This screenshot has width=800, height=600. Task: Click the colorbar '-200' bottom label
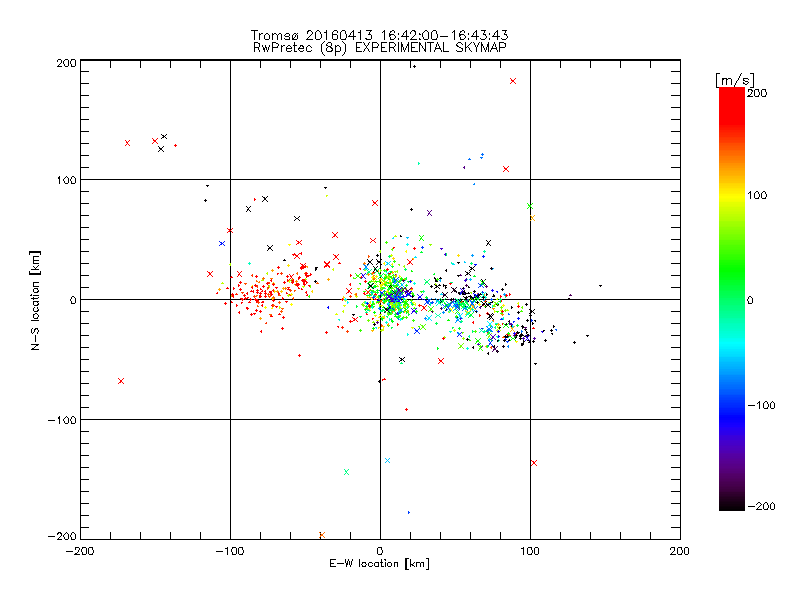point(762,506)
